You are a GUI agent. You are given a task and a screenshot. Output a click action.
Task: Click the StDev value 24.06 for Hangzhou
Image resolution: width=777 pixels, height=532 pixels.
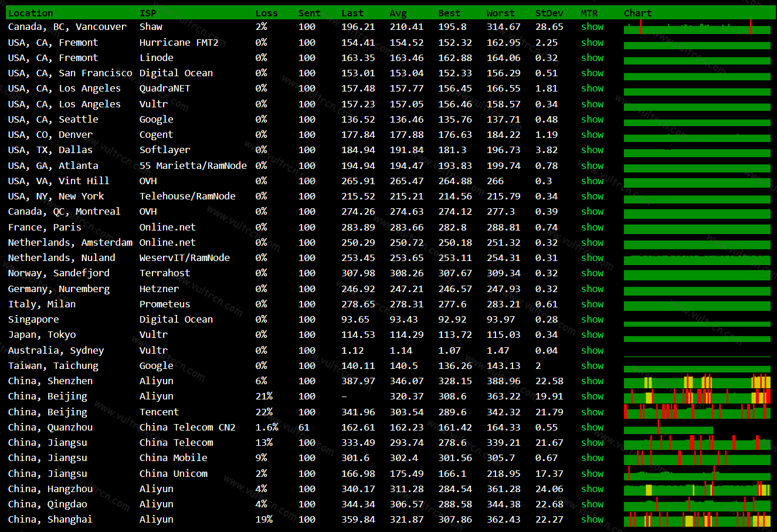click(x=549, y=489)
